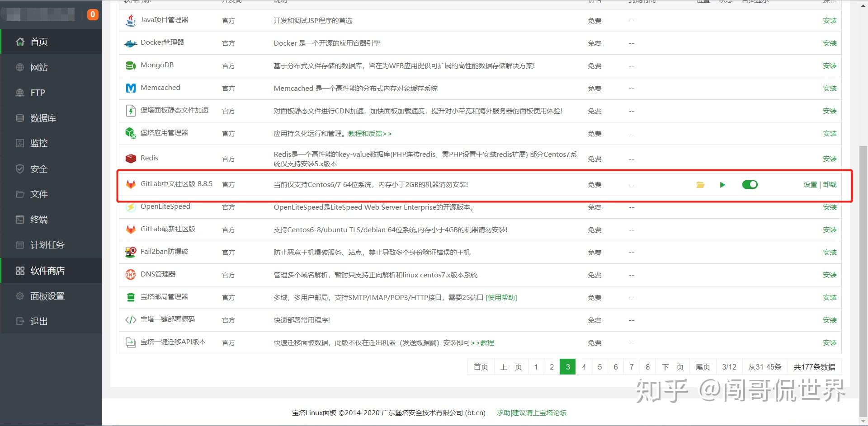The width and height of the screenshot is (868, 426).
Task: Click the Docker管理器 whale icon
Action: 130,43
